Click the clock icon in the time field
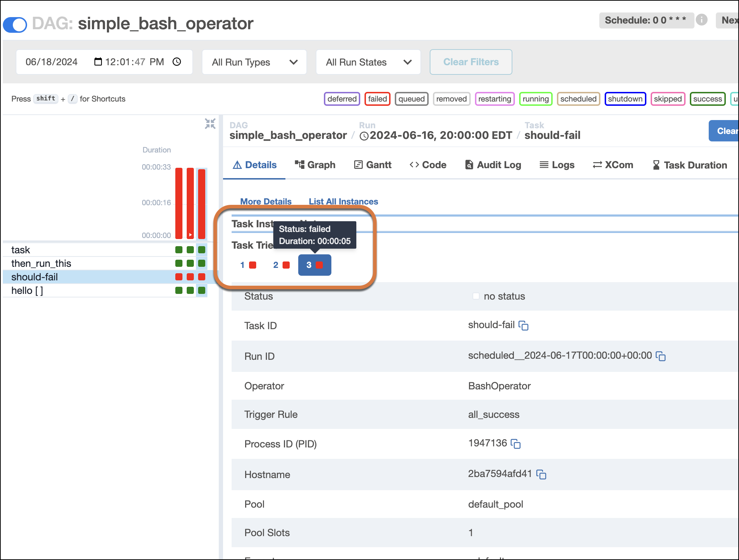739x560 pixels. pyautogui.click(x=177, y=62)
